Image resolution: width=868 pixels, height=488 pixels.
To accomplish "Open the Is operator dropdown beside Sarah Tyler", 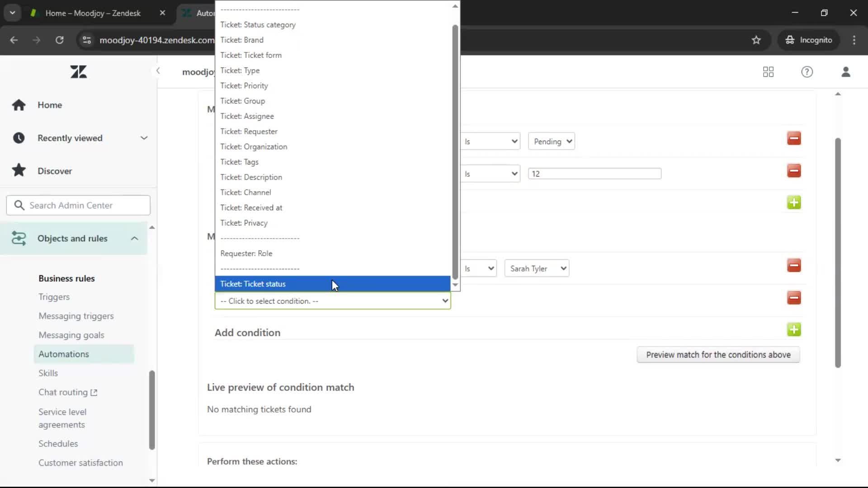I will pyautogui.click(x=478, y=268).
